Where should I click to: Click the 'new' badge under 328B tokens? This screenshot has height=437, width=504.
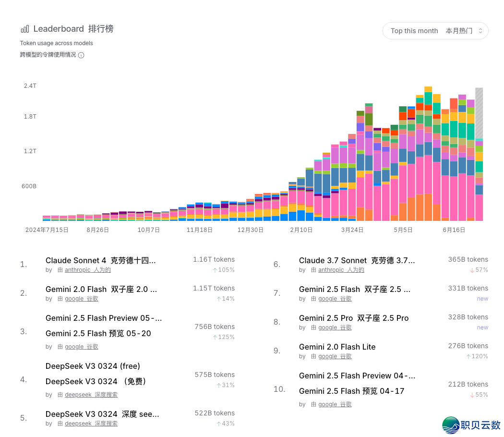tap(482, 328)
